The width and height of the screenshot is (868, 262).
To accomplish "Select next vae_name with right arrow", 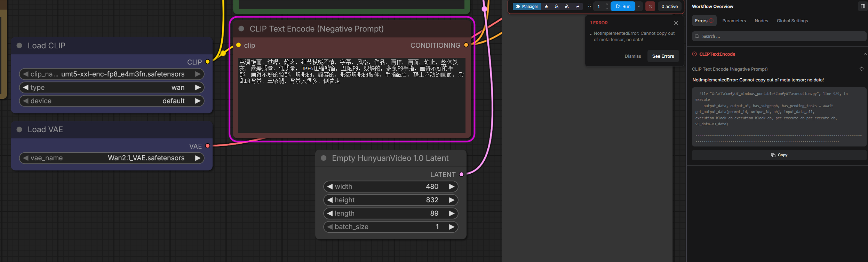I will point(198,158).
